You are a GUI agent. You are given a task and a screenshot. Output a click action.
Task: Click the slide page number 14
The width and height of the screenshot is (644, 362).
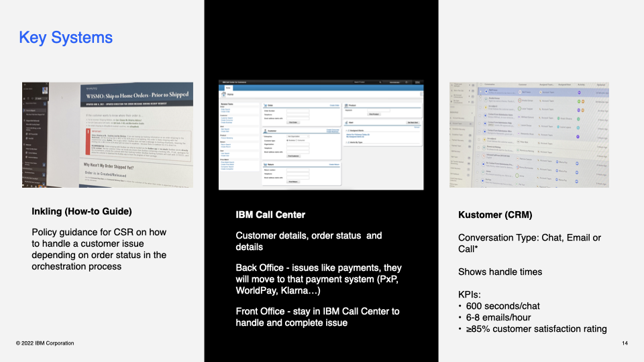point(625,343)
